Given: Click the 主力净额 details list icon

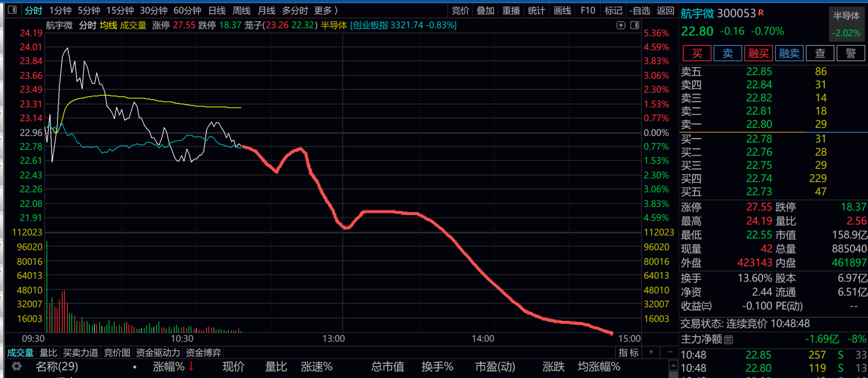Looking at the screenshot, I should (x=728, y=339).
